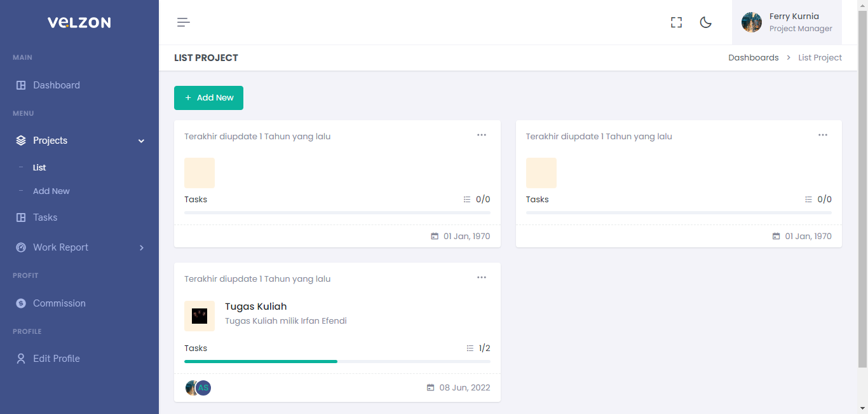Open Ferry Kurnia user profile menu

pos(787,22)
